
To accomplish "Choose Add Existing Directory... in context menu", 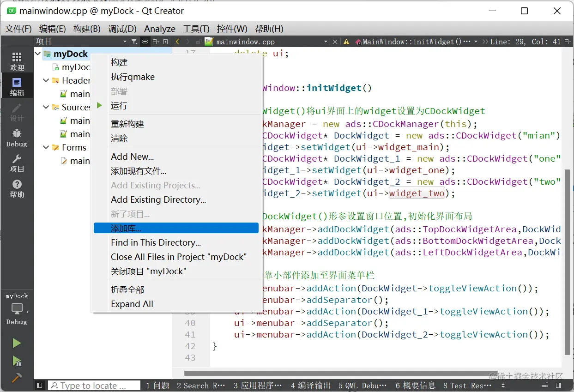I will (176, 199).
